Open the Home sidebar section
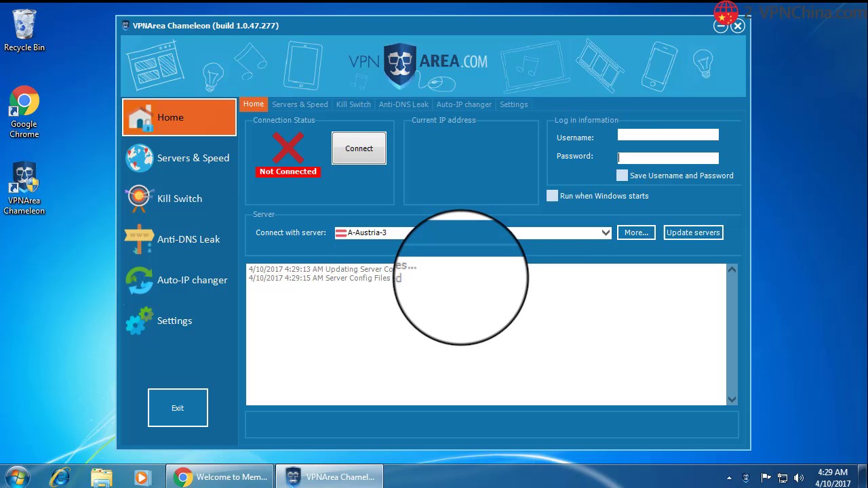This screenshot has width=868, height=488. point(179,117)
